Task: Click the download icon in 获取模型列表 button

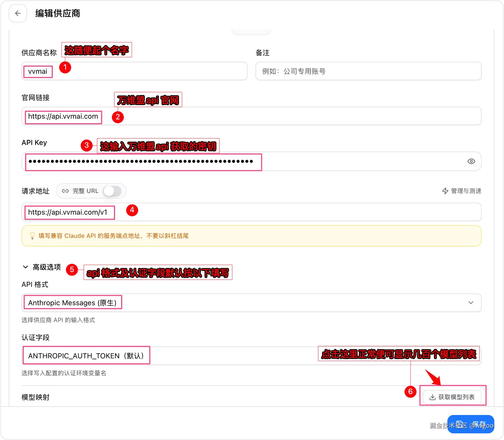Action: 432,397
